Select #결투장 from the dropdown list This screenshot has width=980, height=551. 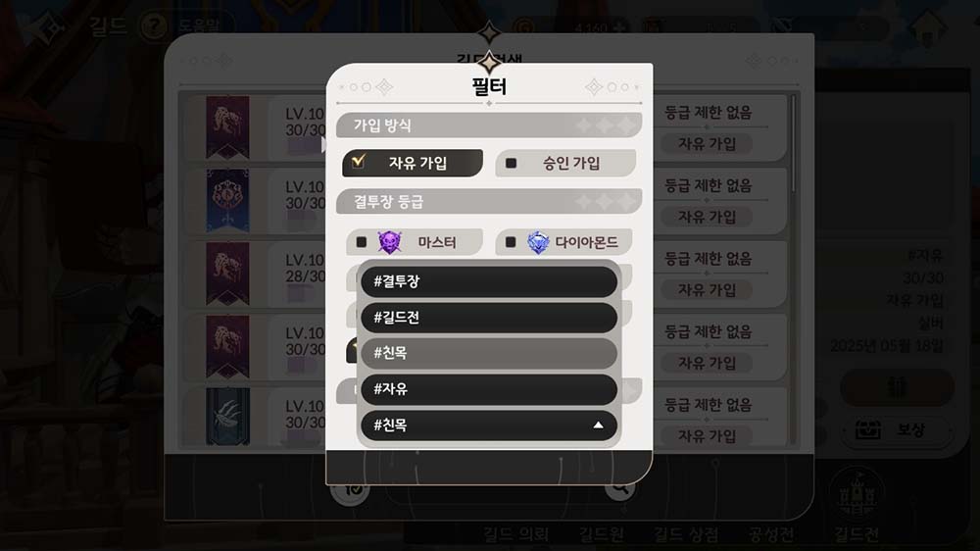pos(489,281)
